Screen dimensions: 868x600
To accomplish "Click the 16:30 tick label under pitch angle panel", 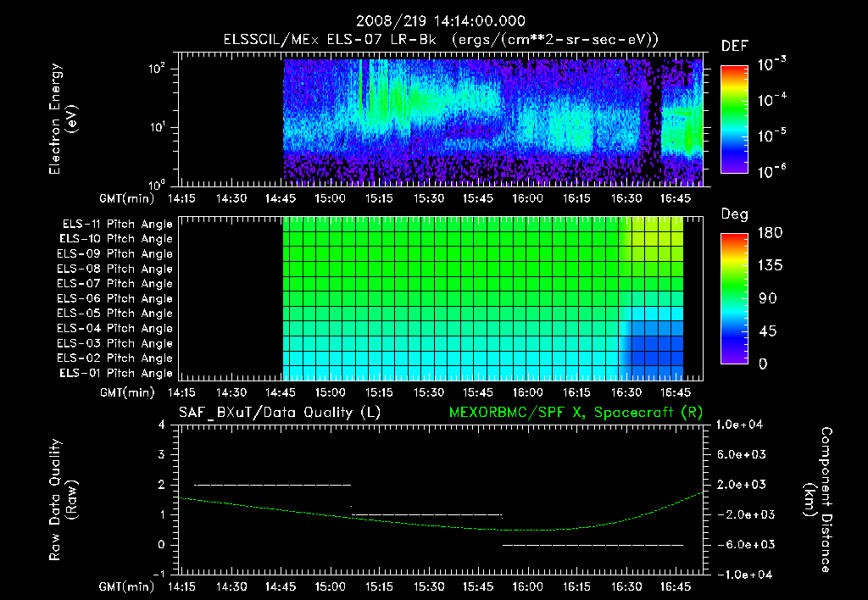I will (x=626, y=392).
